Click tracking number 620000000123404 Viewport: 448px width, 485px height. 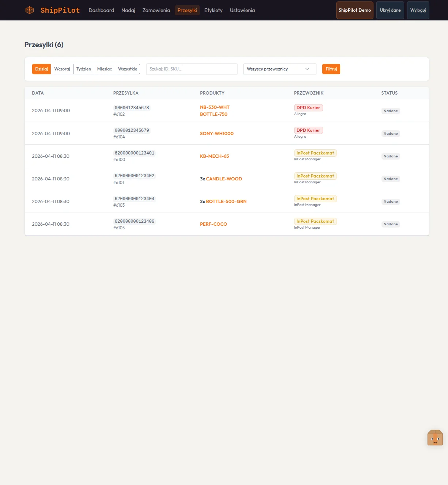point(134,199)
